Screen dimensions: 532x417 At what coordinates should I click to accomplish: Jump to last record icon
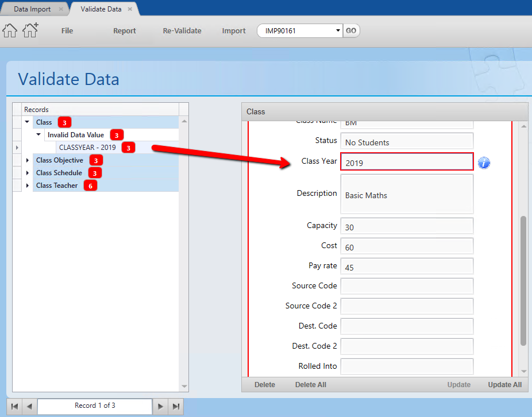tap(176, 406)
